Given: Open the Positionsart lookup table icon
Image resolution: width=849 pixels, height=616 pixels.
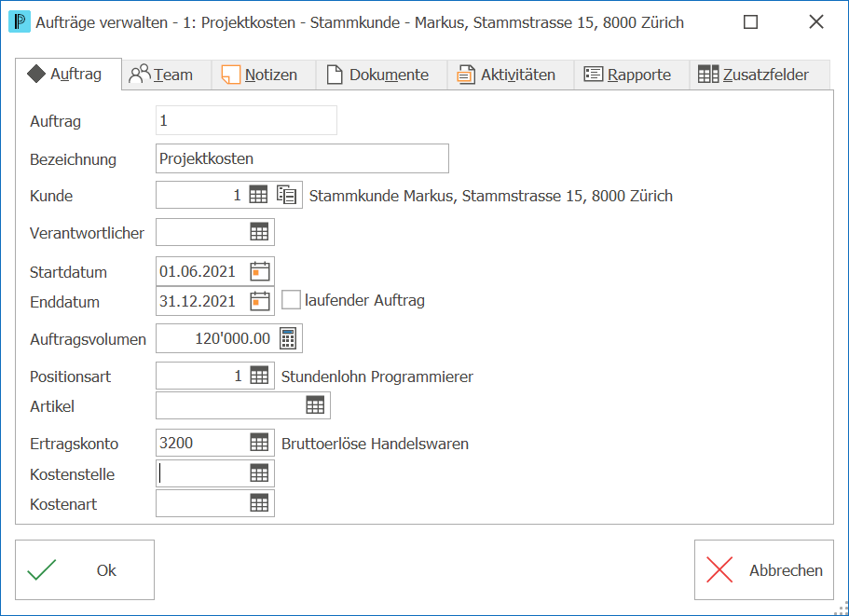Looking at the screenshot, I should tap(259, 376).
